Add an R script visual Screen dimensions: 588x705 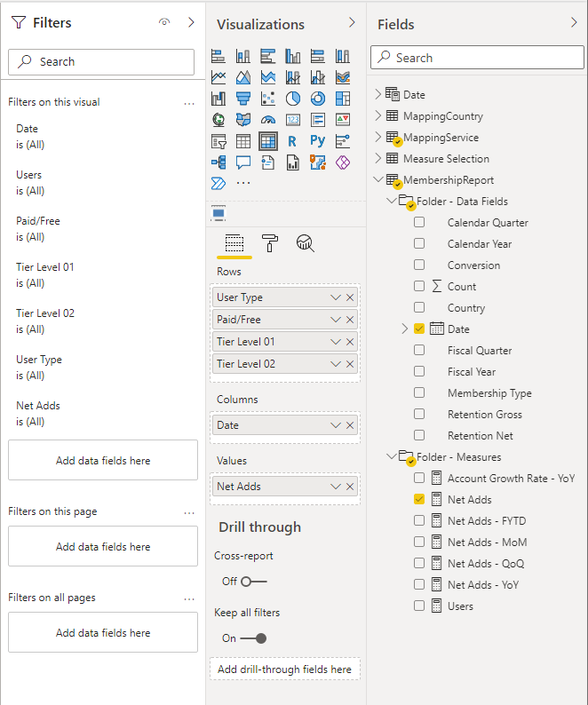[x=293, y=141]
